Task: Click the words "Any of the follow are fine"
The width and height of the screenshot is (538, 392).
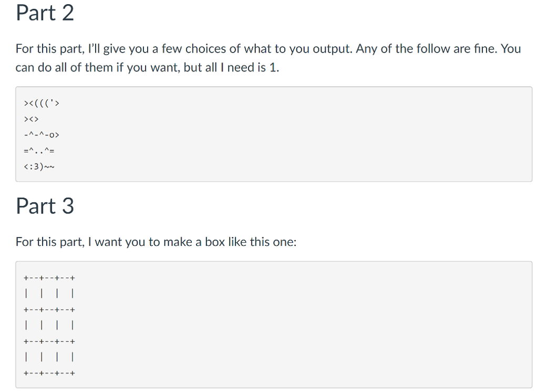Action: click(x=427, y=49)
